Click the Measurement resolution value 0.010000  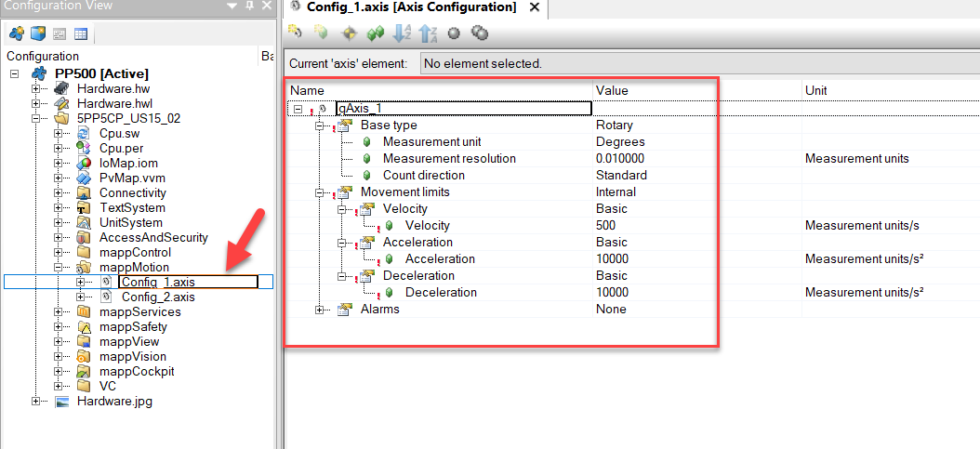(x=620, y=159)
